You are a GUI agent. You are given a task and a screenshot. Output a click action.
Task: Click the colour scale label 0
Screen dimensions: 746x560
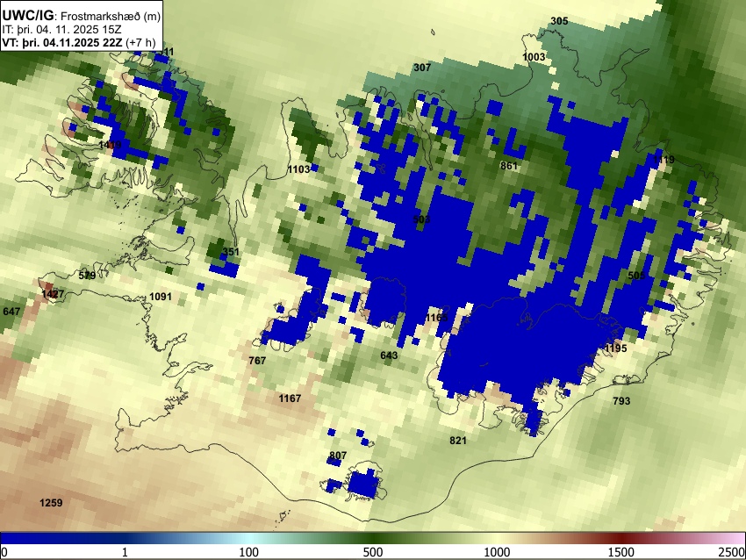(4, 552)
